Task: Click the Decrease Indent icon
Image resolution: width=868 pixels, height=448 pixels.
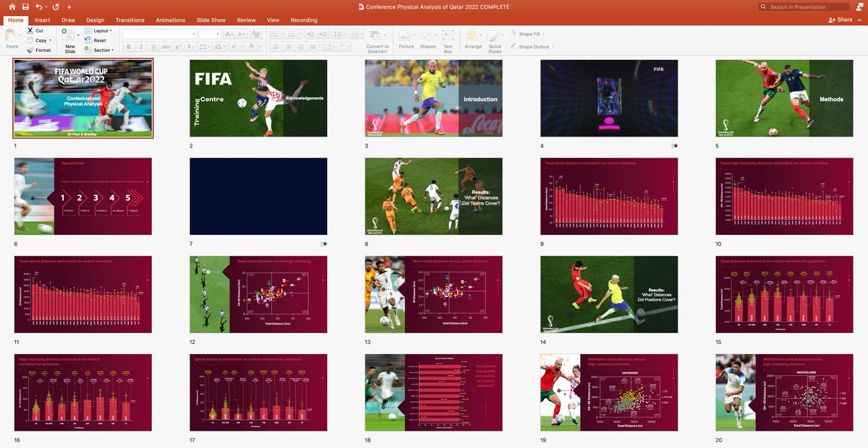Action: click(310, 34)
